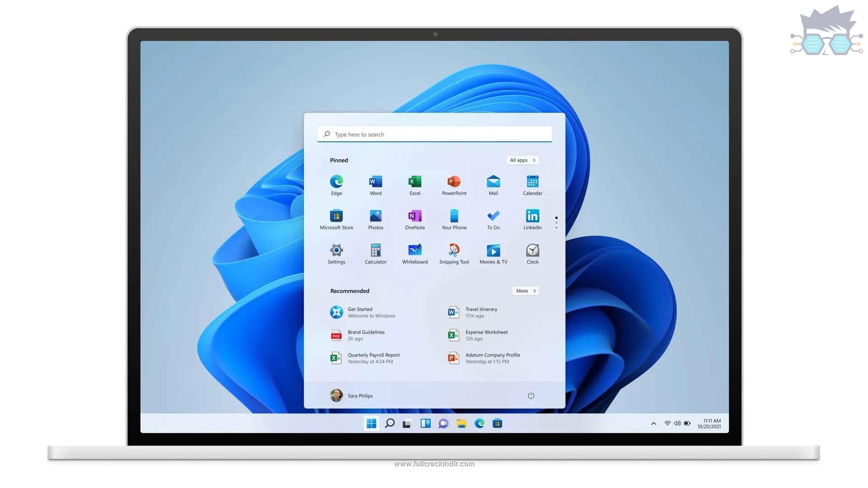The width and height of the screenshot is (868, 488).
Task: Open Windows 11 Start menu taskbar icon
Action: tap(370, 423)
